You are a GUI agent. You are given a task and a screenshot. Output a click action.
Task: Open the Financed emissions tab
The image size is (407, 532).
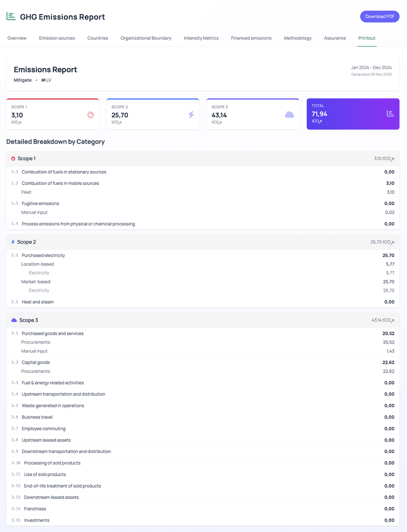tap(251, 38)
